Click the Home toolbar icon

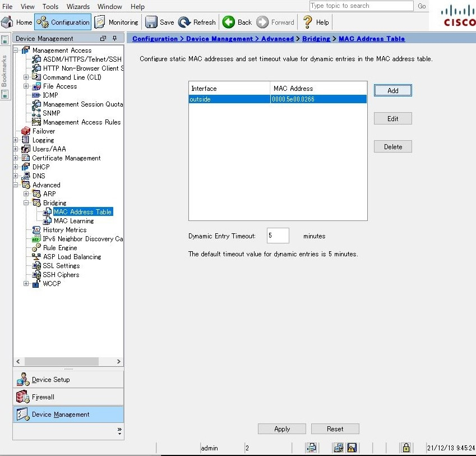click(x=7, y=22)
